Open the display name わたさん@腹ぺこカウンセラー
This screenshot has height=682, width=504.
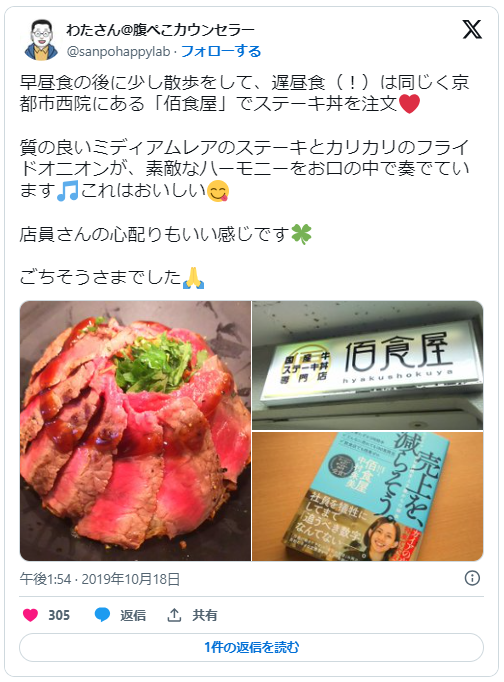160,30
